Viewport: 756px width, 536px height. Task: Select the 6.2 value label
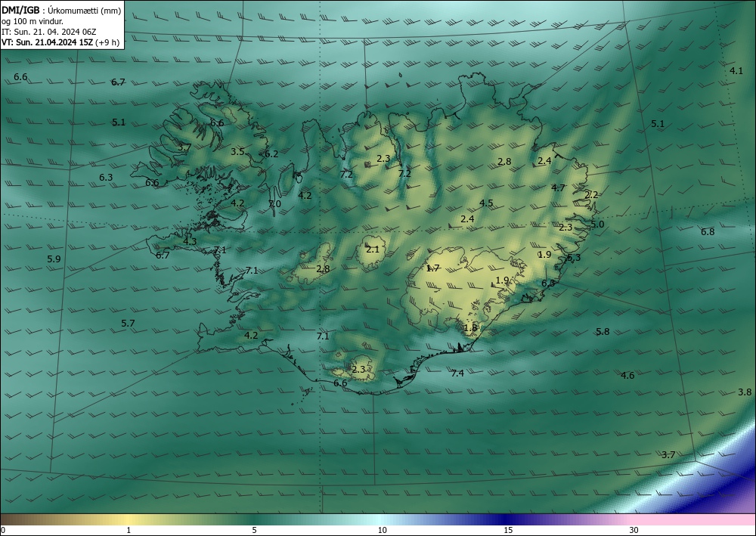pos(271,153)
